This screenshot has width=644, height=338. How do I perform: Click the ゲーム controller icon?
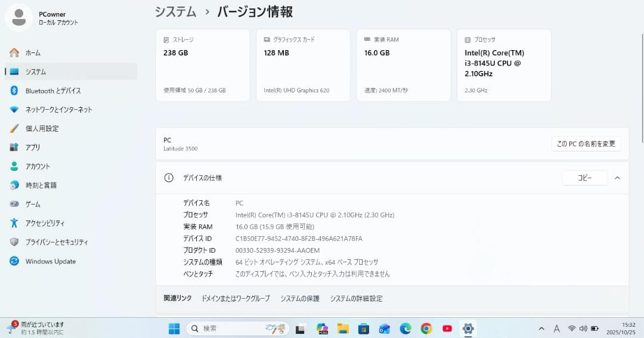point(14,204)
